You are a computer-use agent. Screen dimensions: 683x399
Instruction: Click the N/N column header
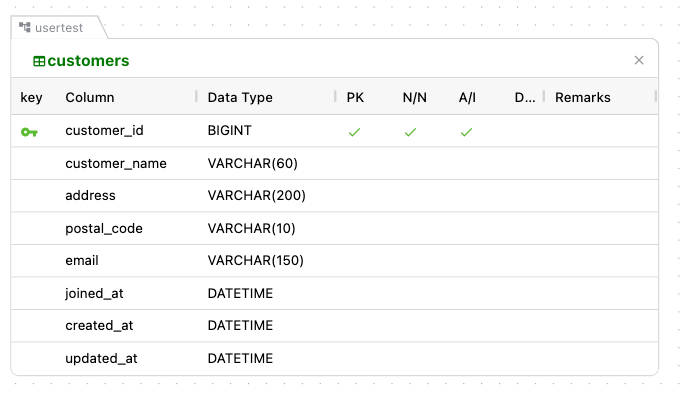click(415, 97)
